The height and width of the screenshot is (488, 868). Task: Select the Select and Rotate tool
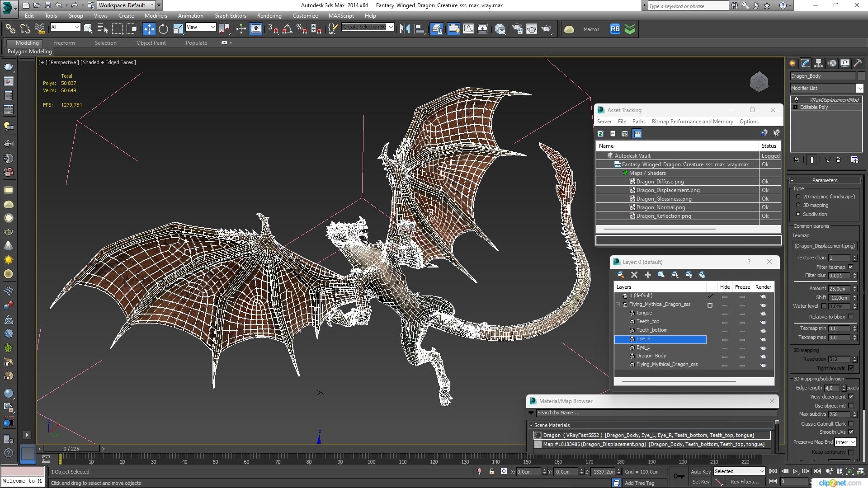click(x=163, y=29)
